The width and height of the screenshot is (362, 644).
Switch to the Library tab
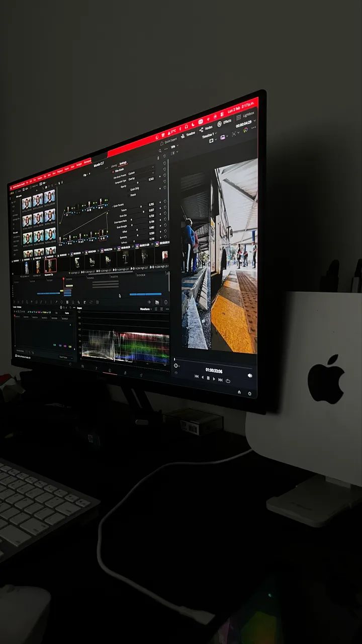coord(114,166)
